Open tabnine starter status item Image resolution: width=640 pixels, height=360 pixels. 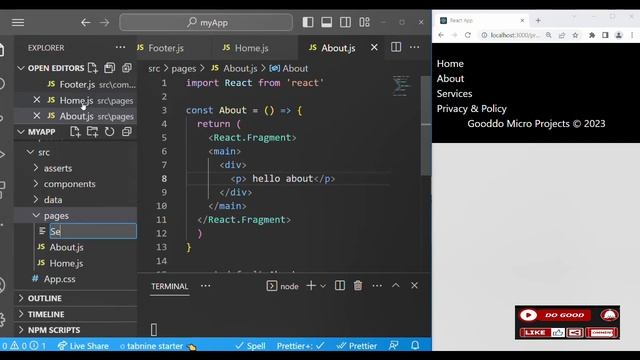click(158, 346)
